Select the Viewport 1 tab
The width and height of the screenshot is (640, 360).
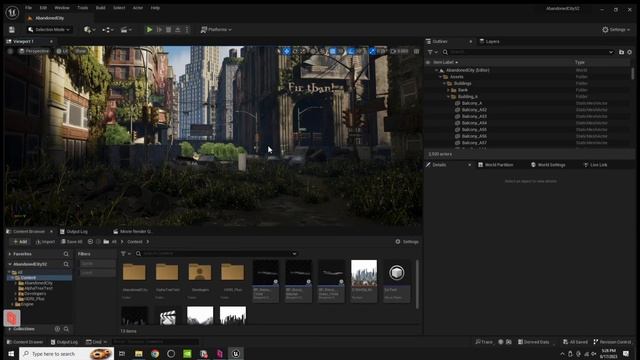(23, 42)
